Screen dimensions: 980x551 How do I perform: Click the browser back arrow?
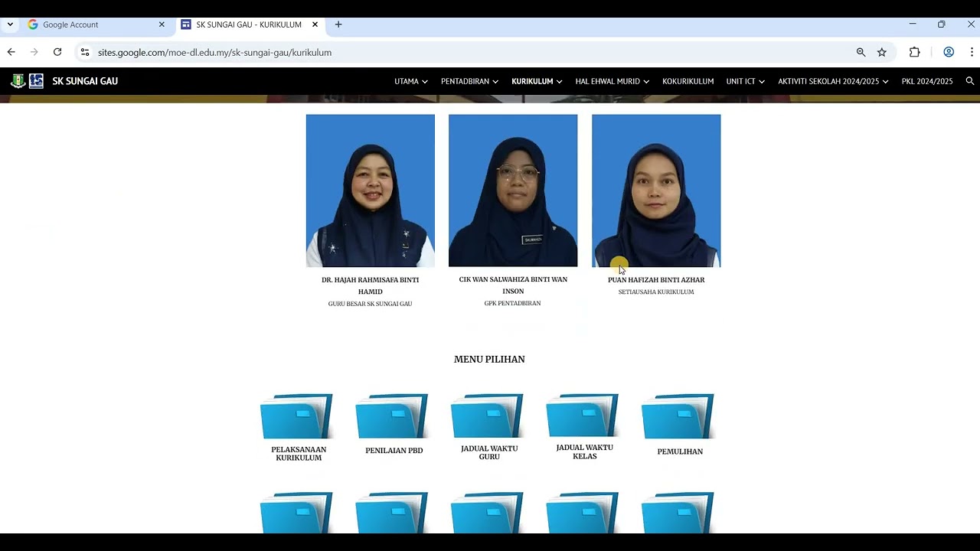[x=11, y=52]
